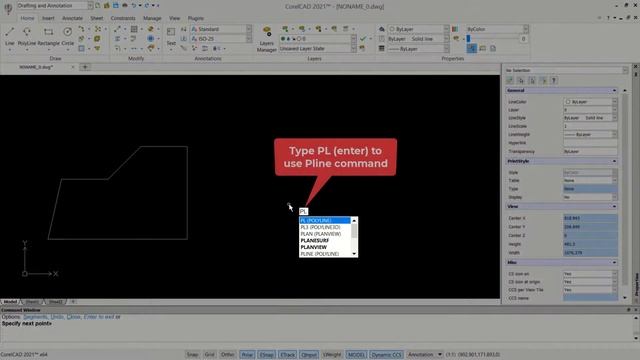Screen dimensions: 640x360
Task: Toggle ESnap in status bar
Action: tap(267, 355)
